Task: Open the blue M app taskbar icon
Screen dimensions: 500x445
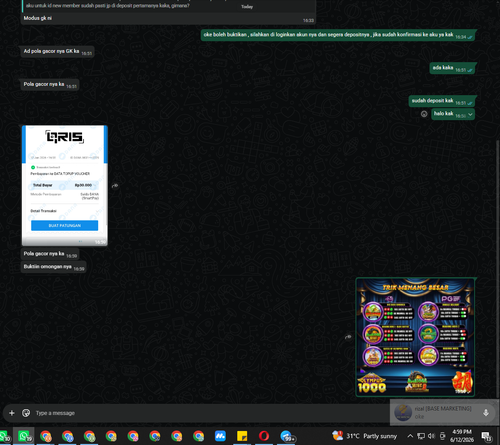Action: [x=220, y=436]
